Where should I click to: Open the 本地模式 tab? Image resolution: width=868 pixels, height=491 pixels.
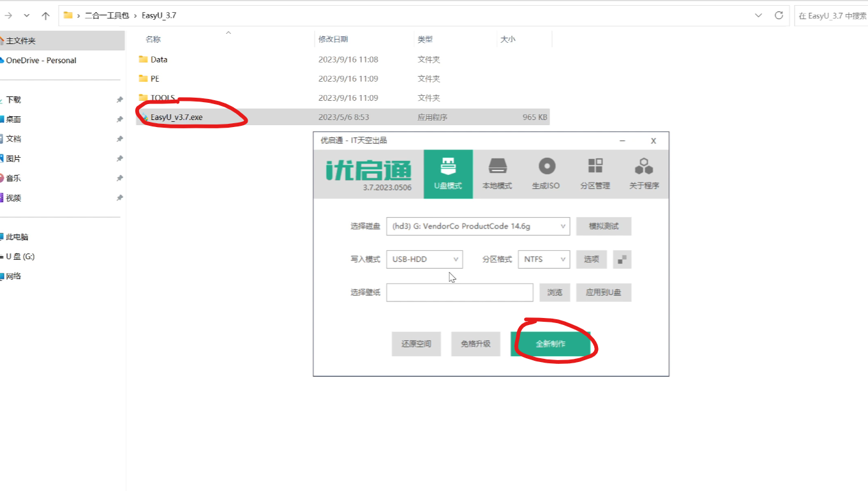(x=497, y=174)
